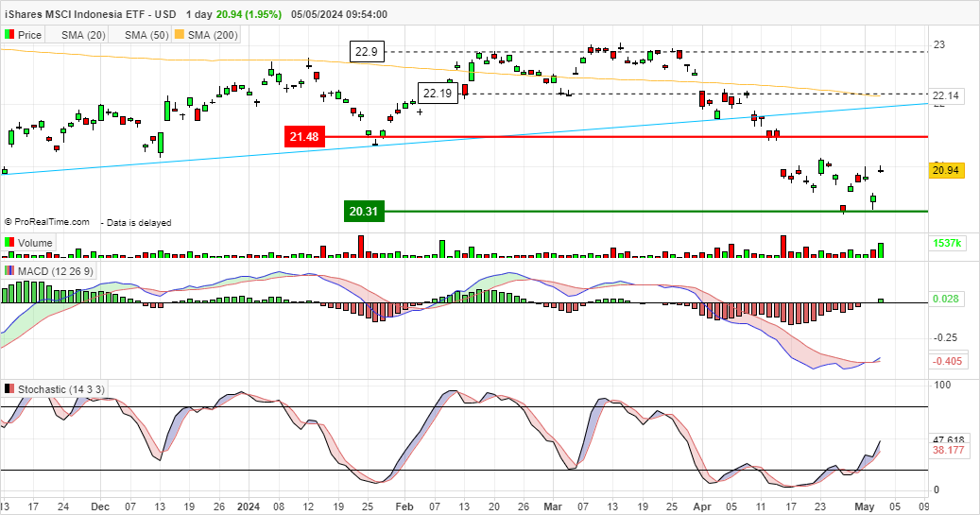Click the Feb label on time axis
The image size is (980, 515).
coord(404,506)
